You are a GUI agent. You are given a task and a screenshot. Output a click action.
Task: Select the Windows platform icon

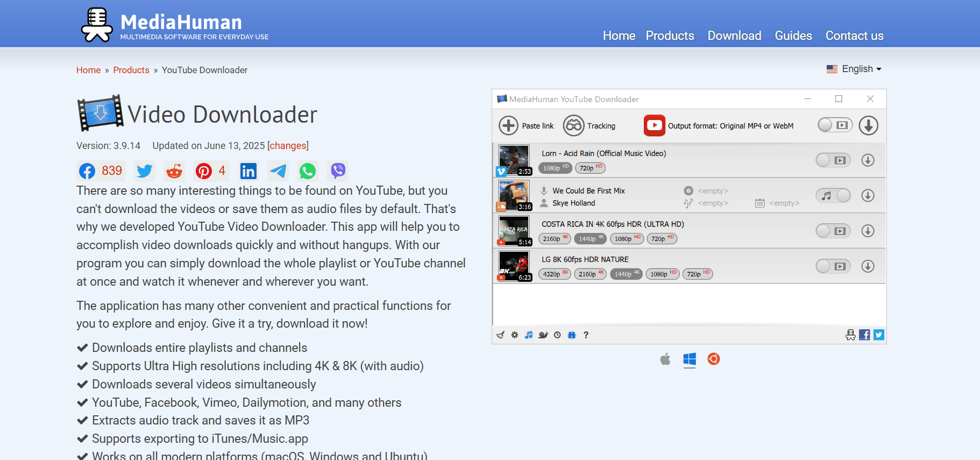click(x=689, y=359)
